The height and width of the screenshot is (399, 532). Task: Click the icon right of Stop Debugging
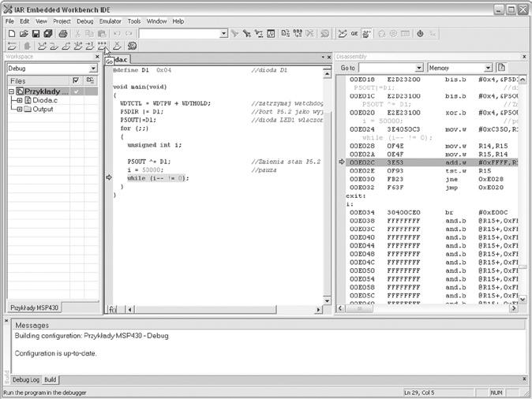click(132, 46)
